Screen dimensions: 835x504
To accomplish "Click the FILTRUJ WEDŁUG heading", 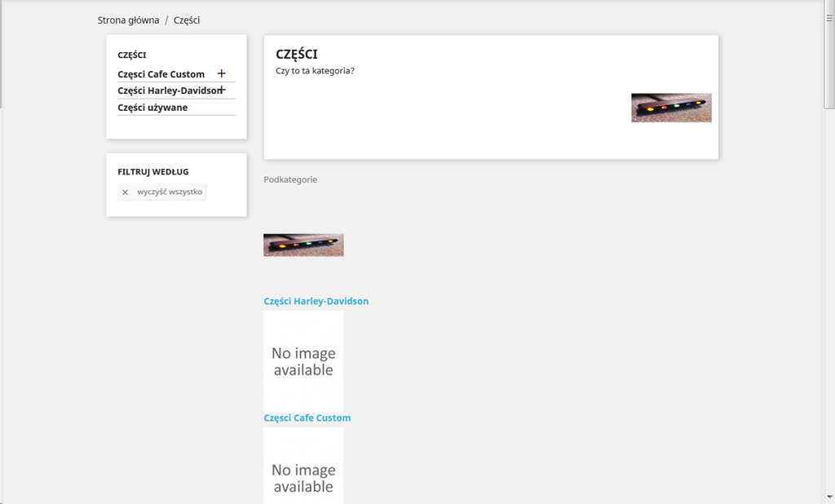I will point(152,172).
